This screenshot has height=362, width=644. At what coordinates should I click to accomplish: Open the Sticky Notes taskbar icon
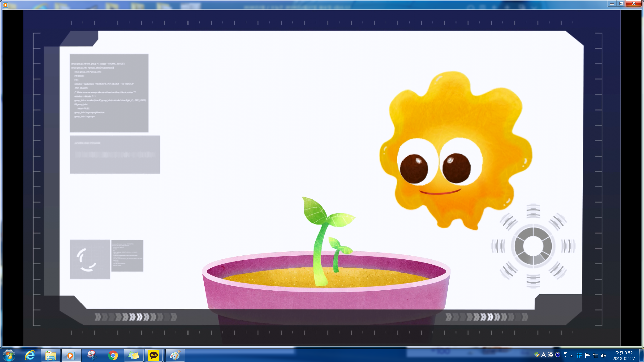pyautogui.click(x=133, y=355)
